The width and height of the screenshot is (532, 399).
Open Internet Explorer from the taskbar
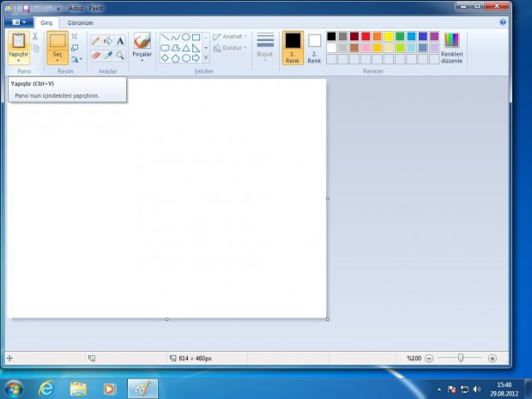(x=45, y=389)
